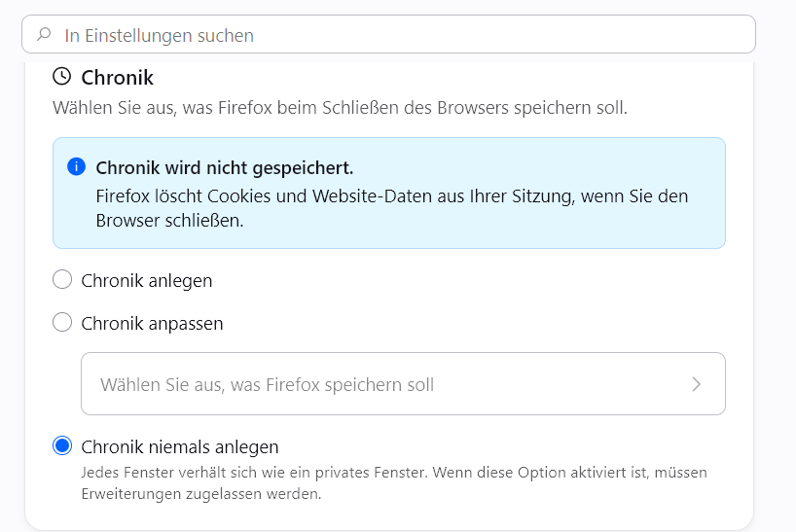This screenshot has width=796, height=532.
Task: Click the "Firefox löscht Cookies und Website-Daten" line
Action: (x=392, y=195)
